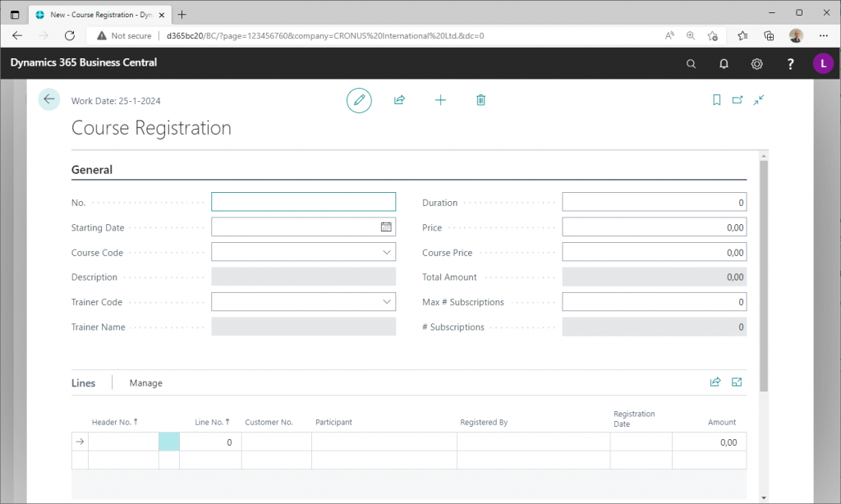
Task: Click the Dynamics 365 Business Central title
Action: pos(84,62)
